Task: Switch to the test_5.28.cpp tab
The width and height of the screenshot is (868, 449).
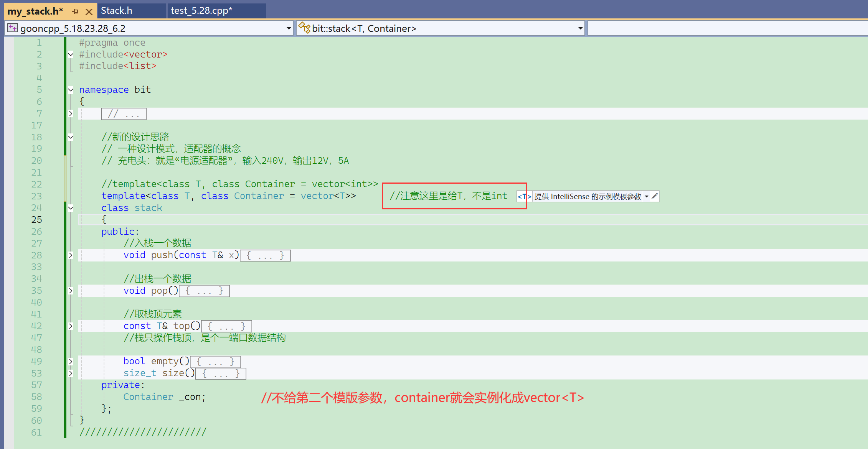Action: pyautogui.click(x=201, y=11)
